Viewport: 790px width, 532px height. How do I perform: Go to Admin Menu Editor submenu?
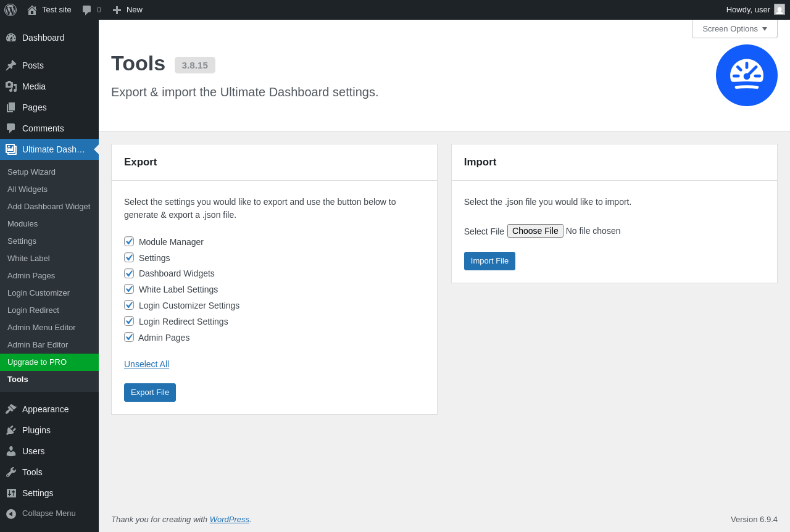[41, 328]
